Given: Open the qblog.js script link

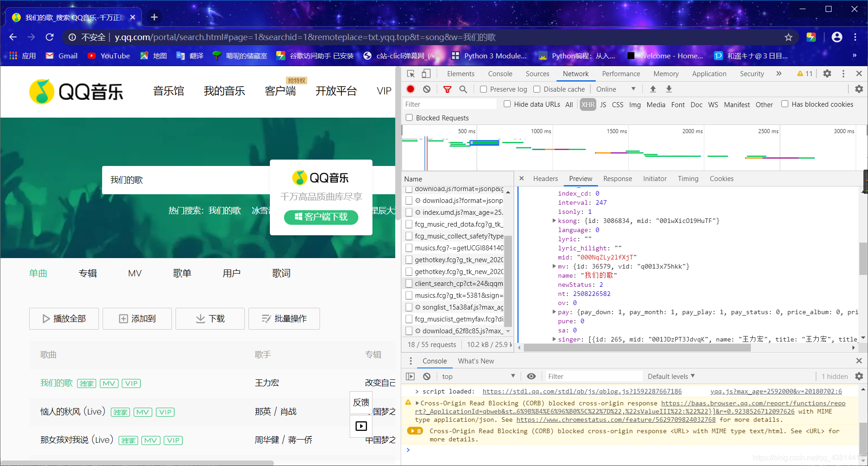Looking at the screenshot, I should point(582,391).
